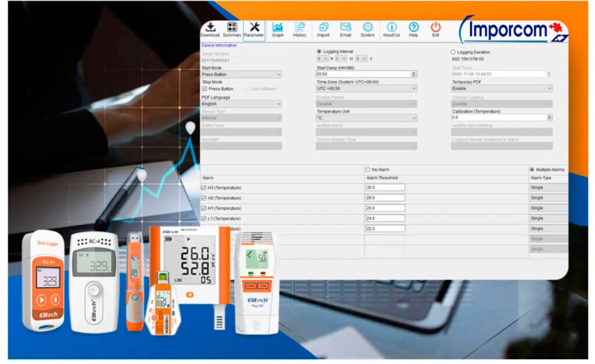Open Alarm Type dropdown for 22.0 row
Viewport: 595px width, 364px height.
549,229
